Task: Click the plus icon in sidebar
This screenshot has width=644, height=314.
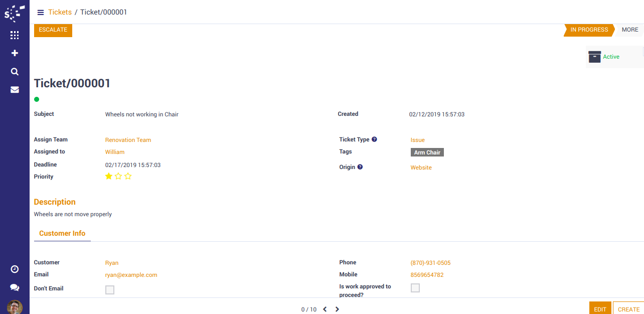Action: click(x=15, y=53)
